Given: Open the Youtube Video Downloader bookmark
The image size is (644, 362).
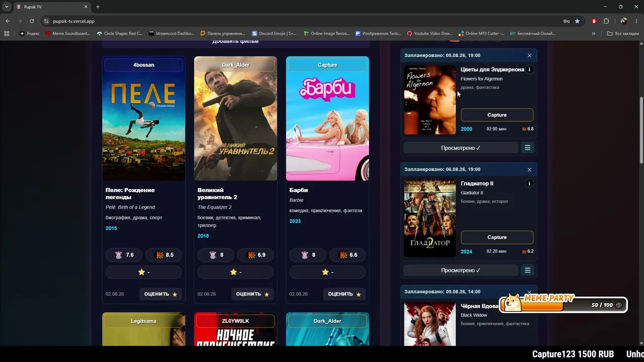Looking at the screenshot, I should coord(430,34).
